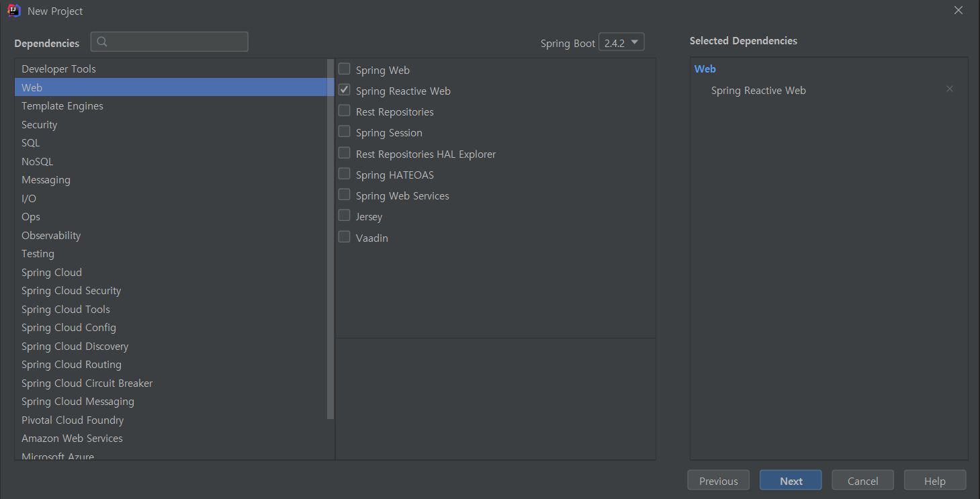The height and width of the screenshot is (499, 980).
Task: Click the category list scrollbar
Action: [x=330, y=239]
